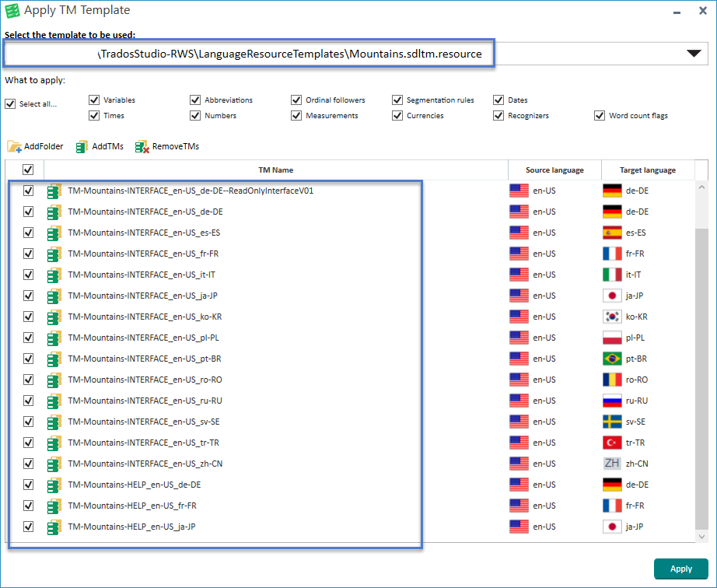
Task: Sort by Source language column header
Action: [x=554, y=170]
